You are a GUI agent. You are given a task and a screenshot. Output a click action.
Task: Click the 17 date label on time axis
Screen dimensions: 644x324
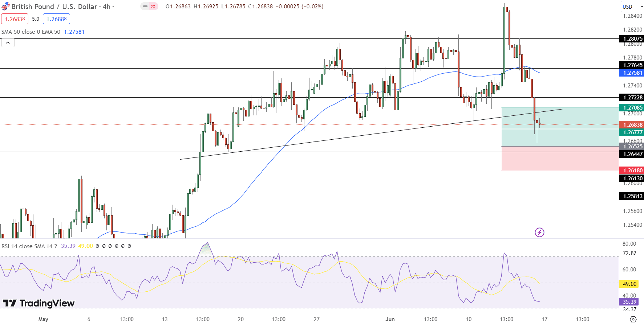pos(544,319)
